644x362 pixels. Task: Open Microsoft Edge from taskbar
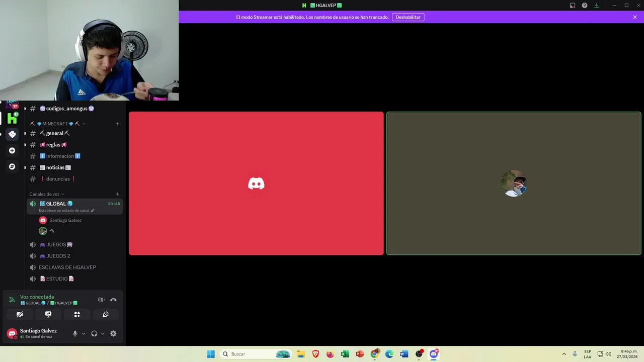[x=389, y=354]
